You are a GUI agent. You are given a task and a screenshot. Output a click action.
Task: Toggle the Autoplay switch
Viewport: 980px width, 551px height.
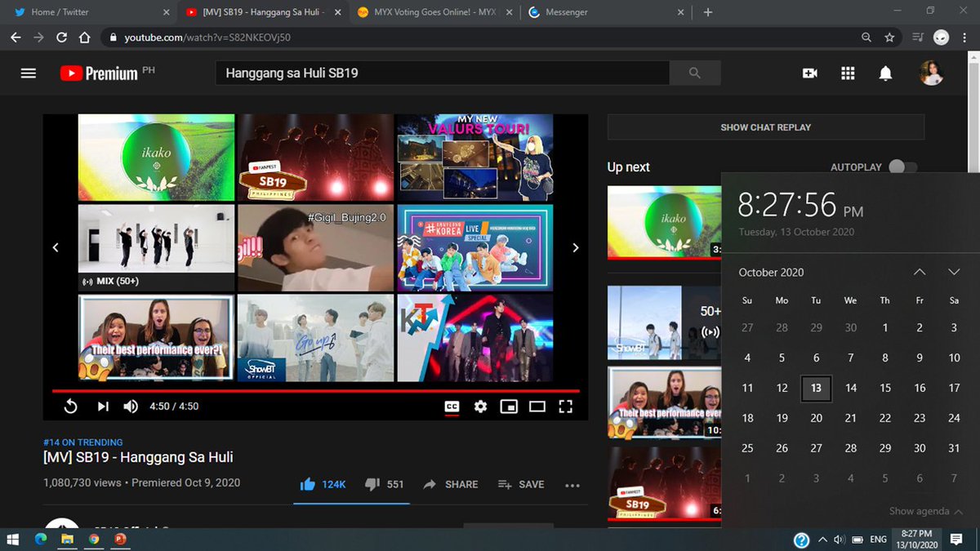pos(902,167)
